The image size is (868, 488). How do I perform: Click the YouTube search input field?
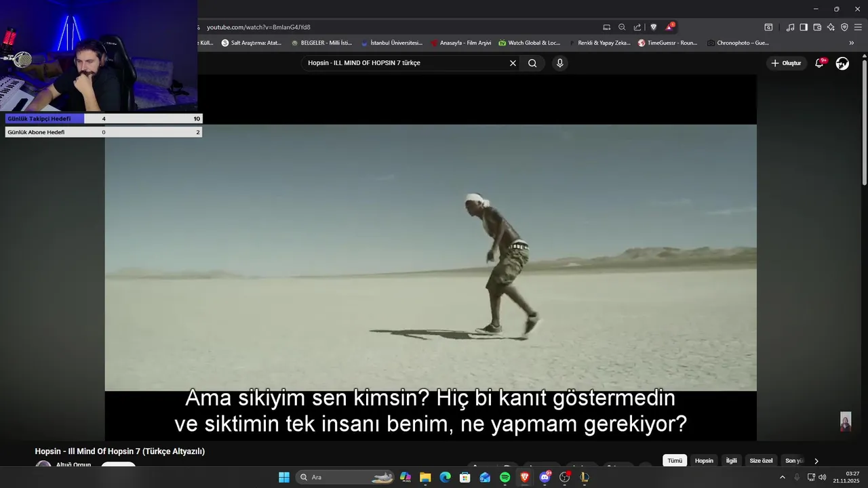coord(406,63)
